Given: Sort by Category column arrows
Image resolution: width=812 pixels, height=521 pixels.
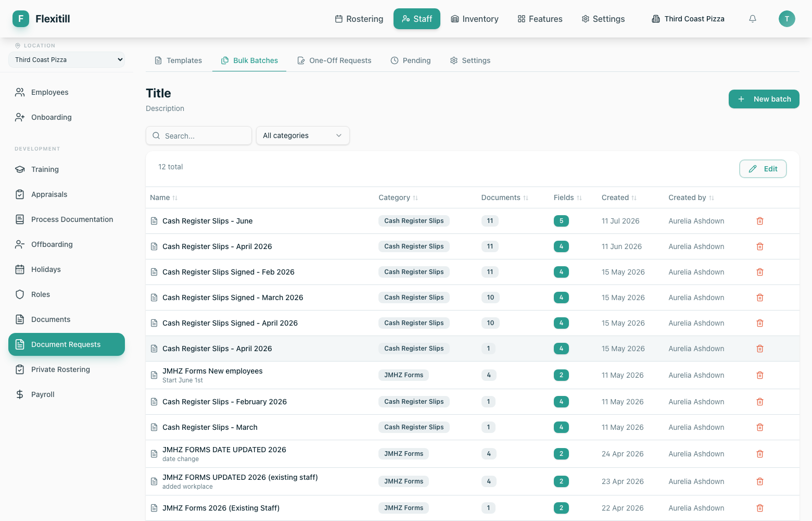Looking at the screenshot, I should [415, 198].
